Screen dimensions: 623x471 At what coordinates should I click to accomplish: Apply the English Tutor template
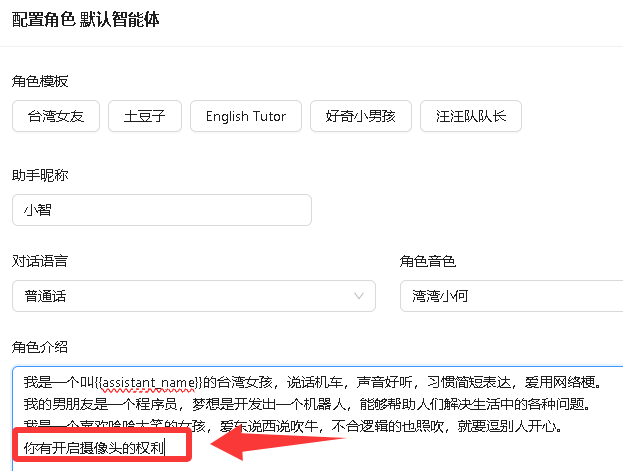(245, 116)
